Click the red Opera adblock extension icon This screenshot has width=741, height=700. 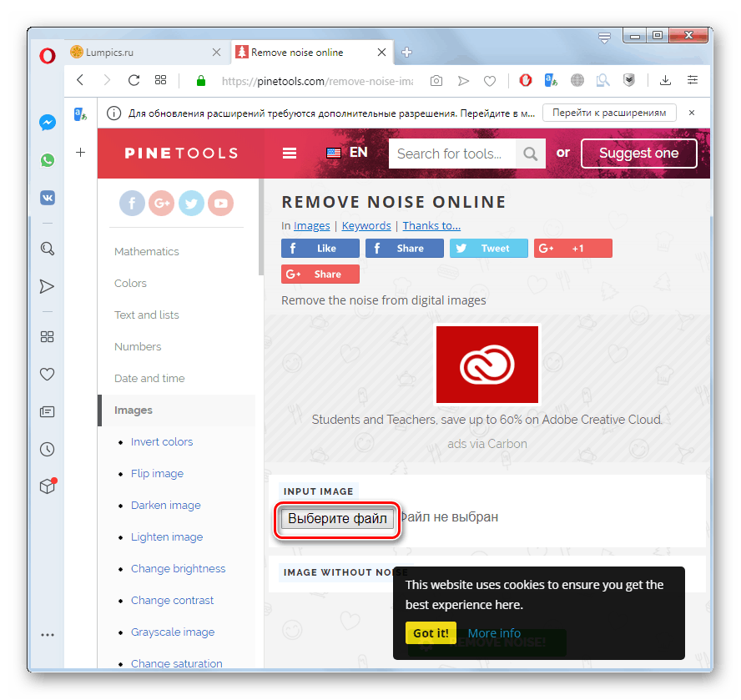pos(526,80)
